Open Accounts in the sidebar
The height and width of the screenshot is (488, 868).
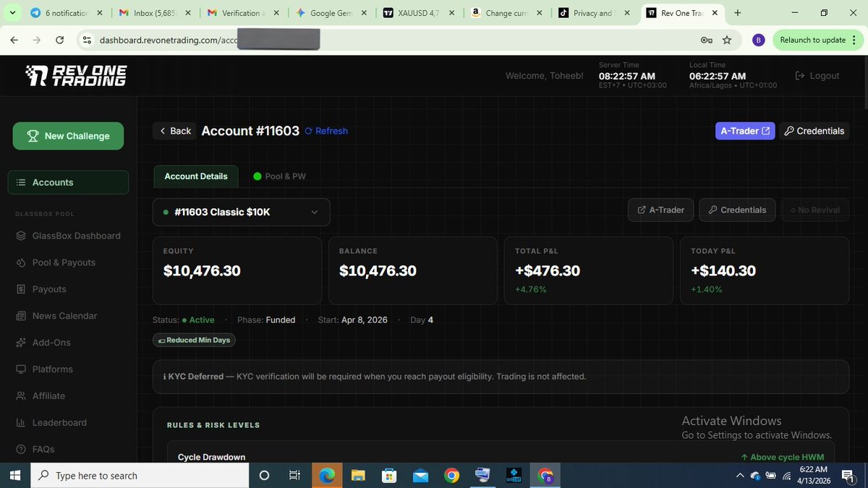point(68,182)
